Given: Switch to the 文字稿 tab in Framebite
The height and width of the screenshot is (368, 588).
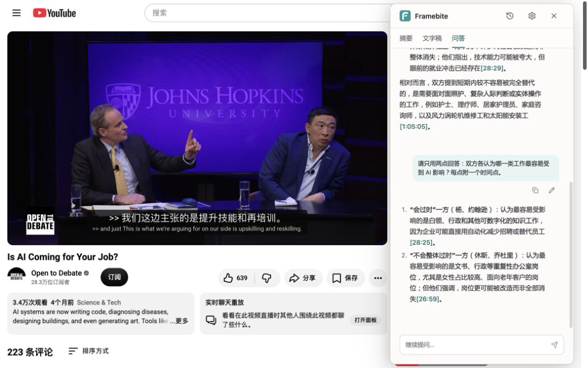Looking at the screenshot, I should tap(432, 38).
